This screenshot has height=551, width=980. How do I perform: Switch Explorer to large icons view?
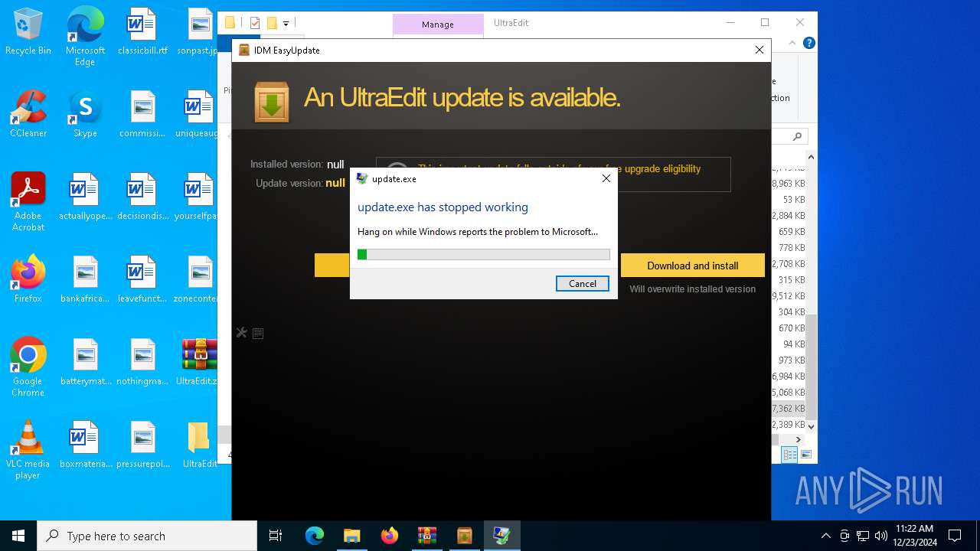(x=805, y=455)
